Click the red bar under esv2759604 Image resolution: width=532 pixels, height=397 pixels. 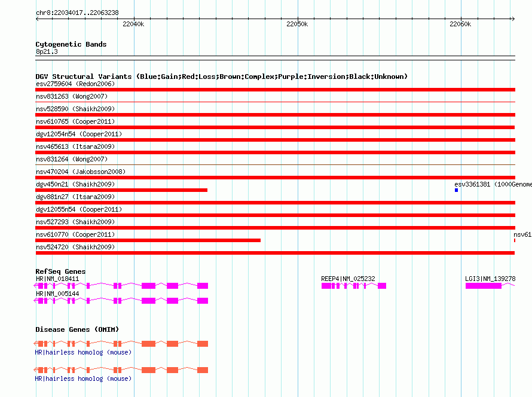275,90
